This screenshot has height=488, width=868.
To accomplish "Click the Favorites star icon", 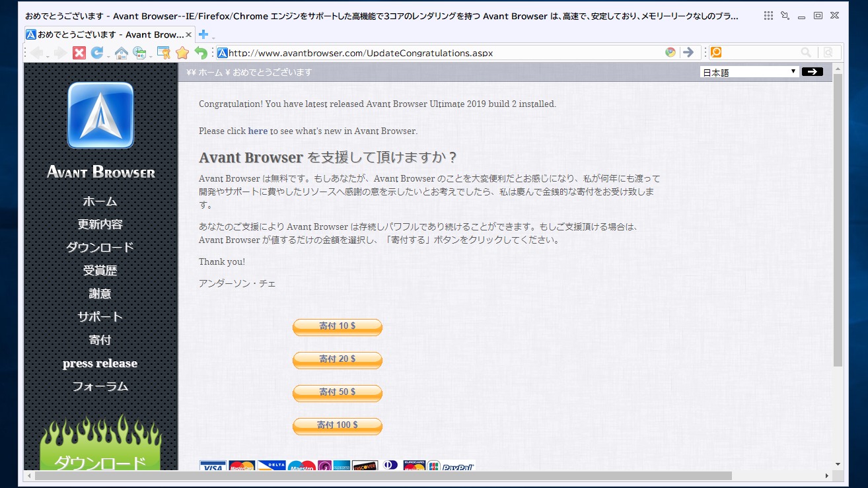I will tap(182, 53).
